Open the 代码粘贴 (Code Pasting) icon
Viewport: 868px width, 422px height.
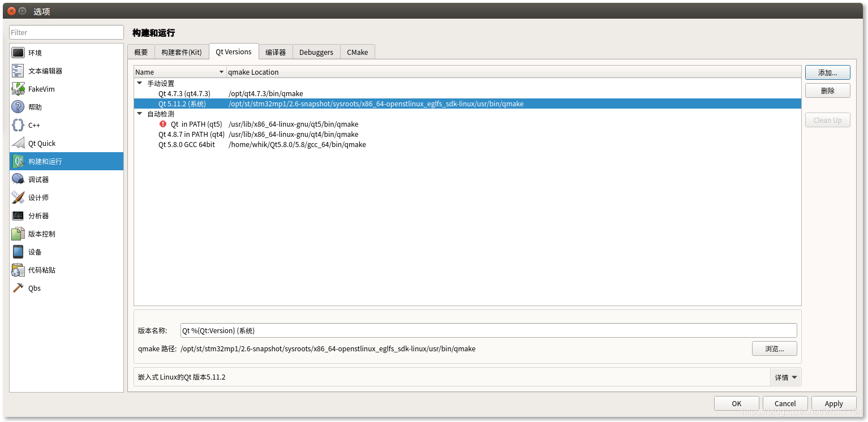pyautogui.click(x=18, y=270)
